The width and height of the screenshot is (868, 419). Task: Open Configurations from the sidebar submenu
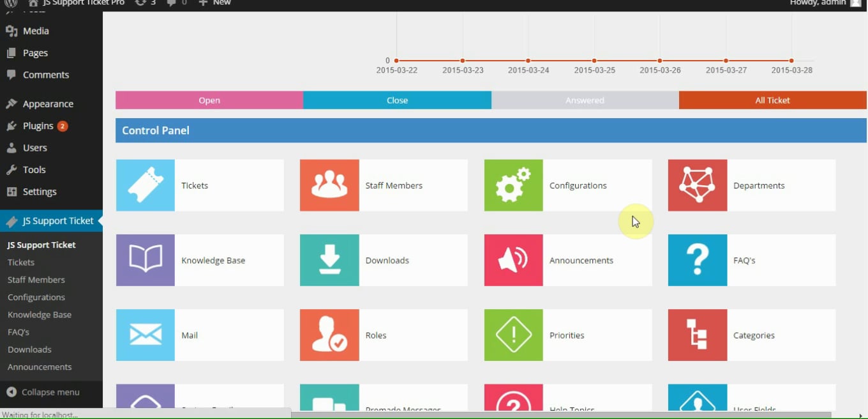[36, 297]
